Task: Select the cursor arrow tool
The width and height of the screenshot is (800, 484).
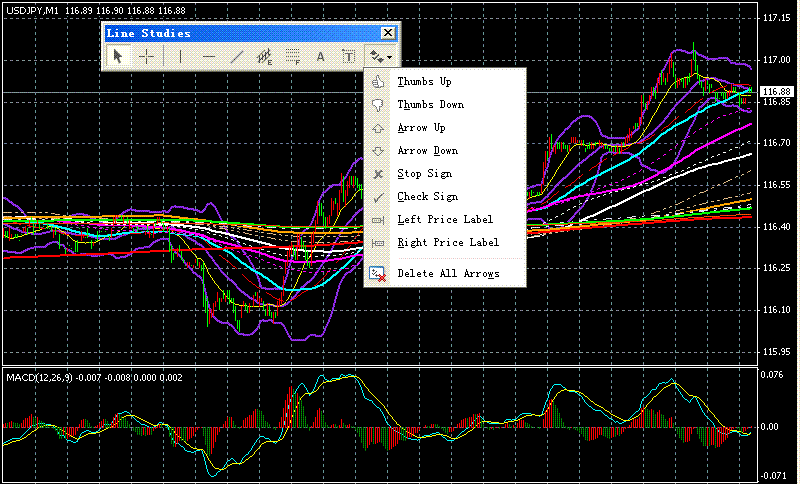Action: (118, 57)
